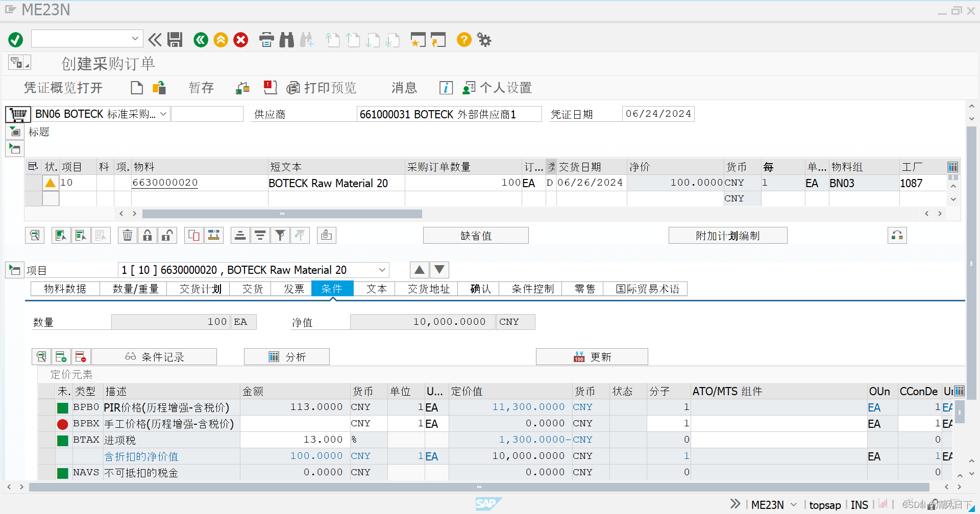Open the command field dropdown
980x514 pixels.
[x=135, y=39]
